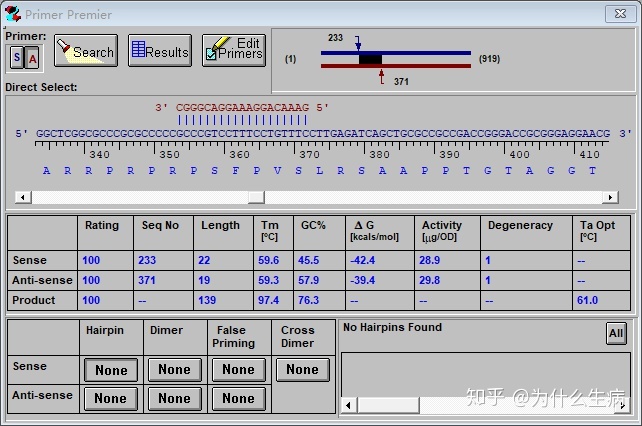The width and height of the screenshot is (642, 426).
Task: Click the No Hairpins Found message
Action: tap(393, 327)
